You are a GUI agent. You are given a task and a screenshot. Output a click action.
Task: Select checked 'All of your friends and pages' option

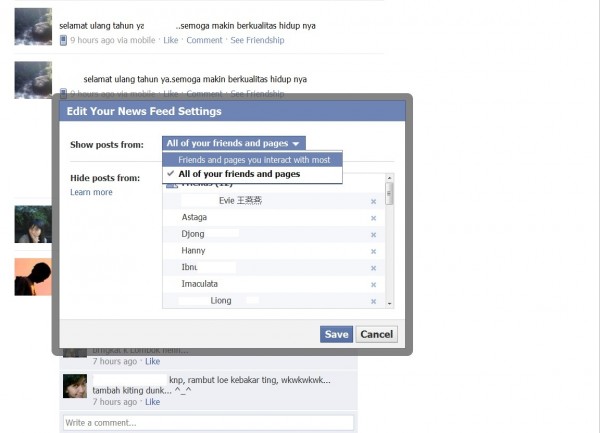tap(253, 174)
